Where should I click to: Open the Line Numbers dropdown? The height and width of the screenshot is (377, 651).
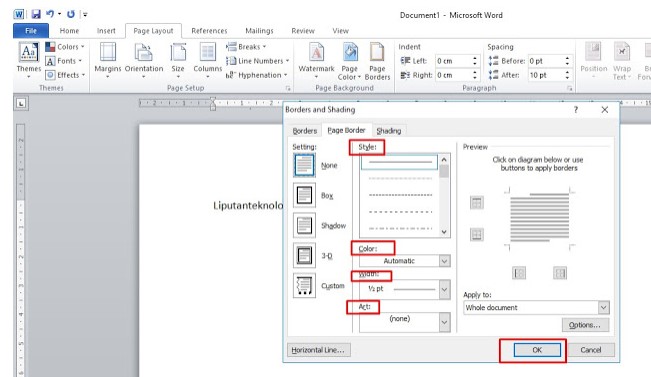click(257, 61)
